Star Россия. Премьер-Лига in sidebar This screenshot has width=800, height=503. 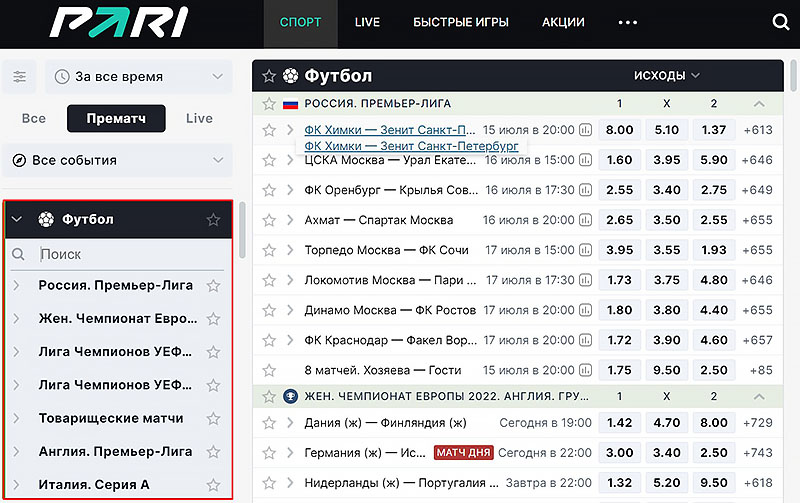(213, 286)
